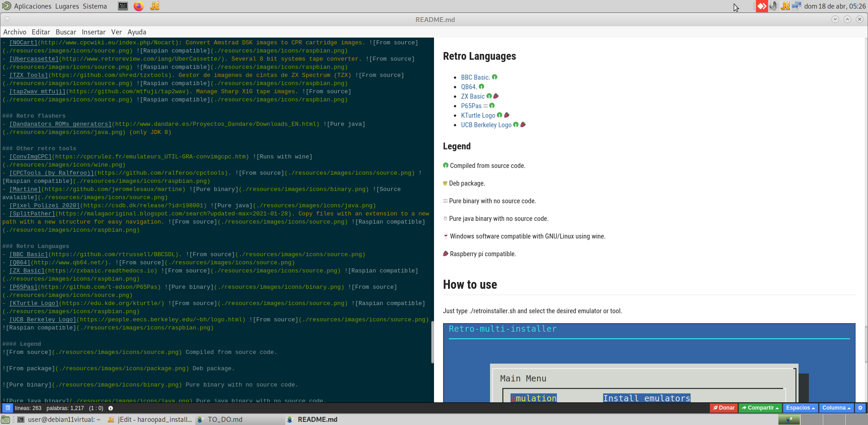Screen dimensions: 868x425
Task: Click the show desktop icon in bottom panel
Action: click(x=5, y=420)
